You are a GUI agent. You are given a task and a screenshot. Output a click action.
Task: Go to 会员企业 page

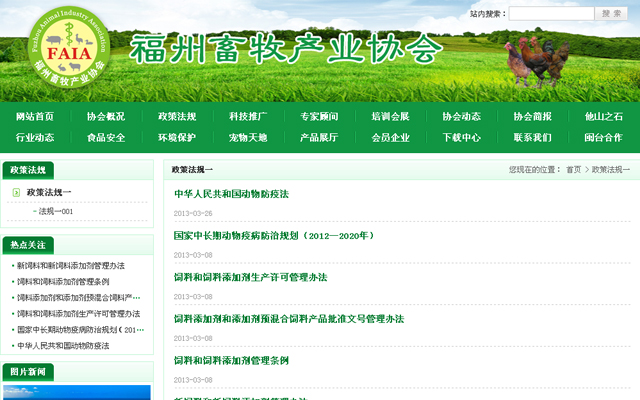(390, 138)
